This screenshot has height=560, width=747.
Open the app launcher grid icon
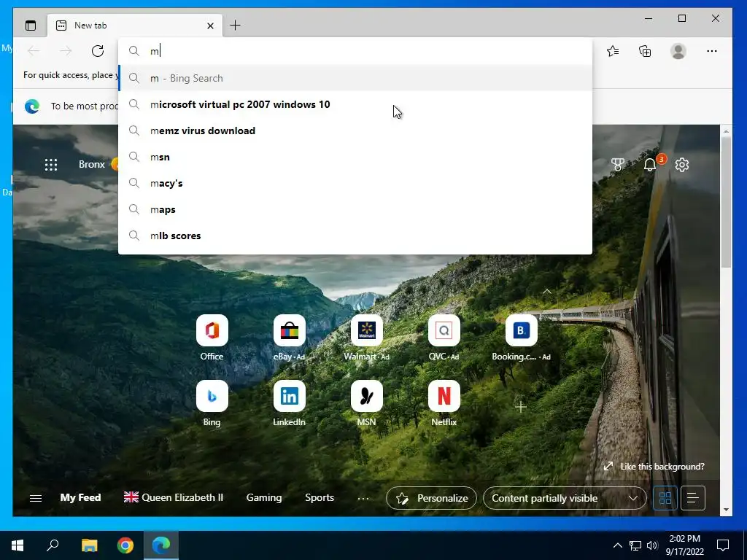click(51, 165)
